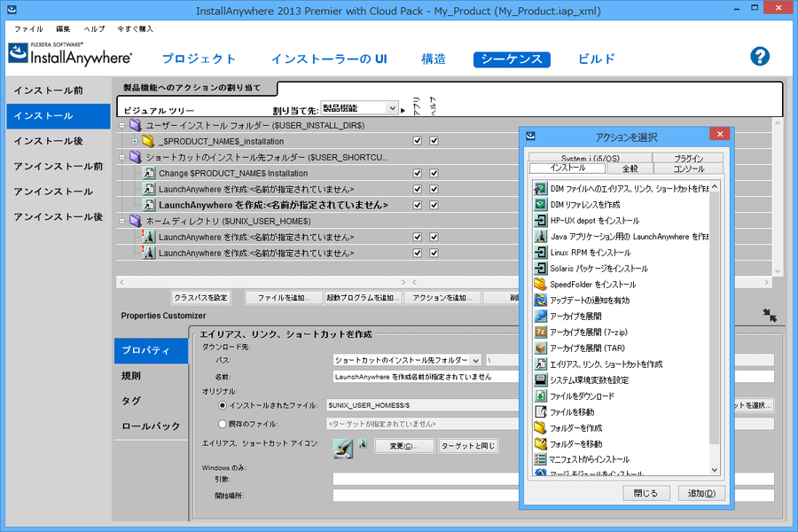798x532 pixels.
Task: Select 'DIM リファレンスを作成' action icon
Action: 540,205
